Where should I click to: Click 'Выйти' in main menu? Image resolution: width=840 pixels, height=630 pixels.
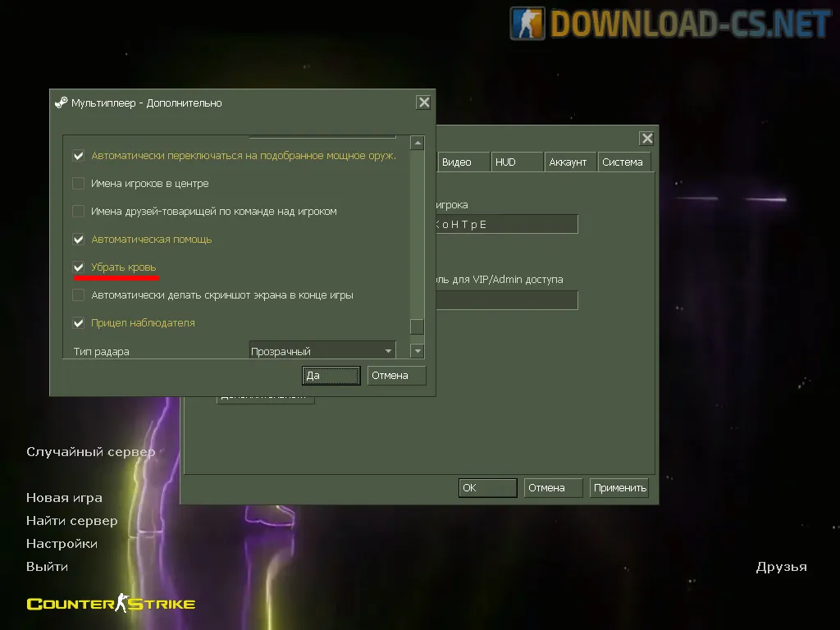pyautogui.click(x=47, y=567)
